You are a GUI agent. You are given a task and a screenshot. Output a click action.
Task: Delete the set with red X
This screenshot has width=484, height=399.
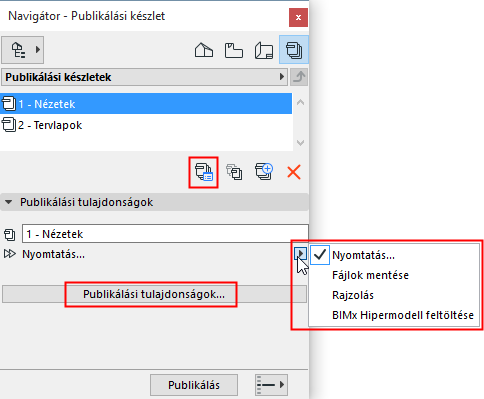point(294,172)
